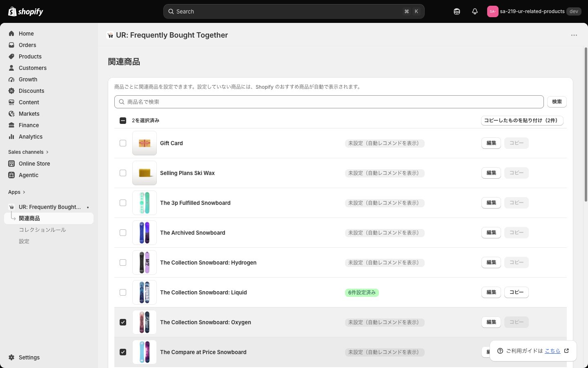This screenshot has width=588, height=368.
Task: Click the Finance bank icon
Action: [x=11, y=125]
